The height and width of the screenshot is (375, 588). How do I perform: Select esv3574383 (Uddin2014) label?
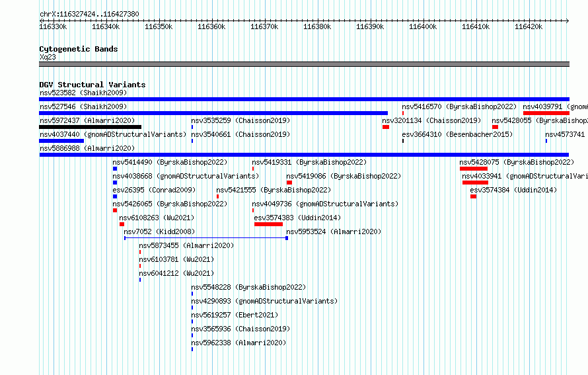point(297,218)
